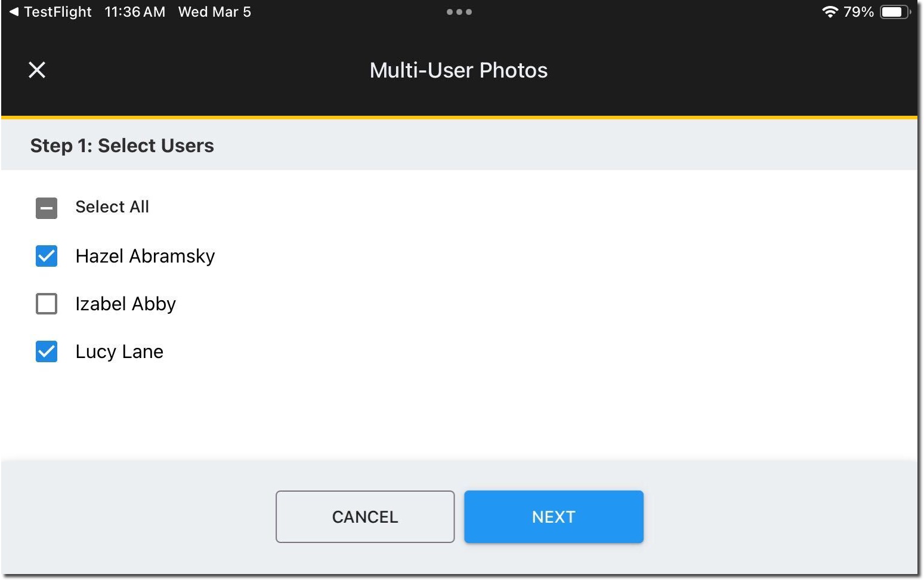Tap the 79% battery percentage

[x=858, y=12]
